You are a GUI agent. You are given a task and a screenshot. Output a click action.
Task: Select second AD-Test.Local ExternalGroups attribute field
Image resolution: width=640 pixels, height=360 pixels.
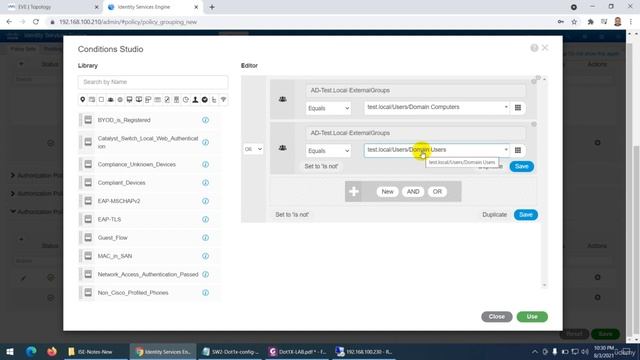(x=416, y=133)
